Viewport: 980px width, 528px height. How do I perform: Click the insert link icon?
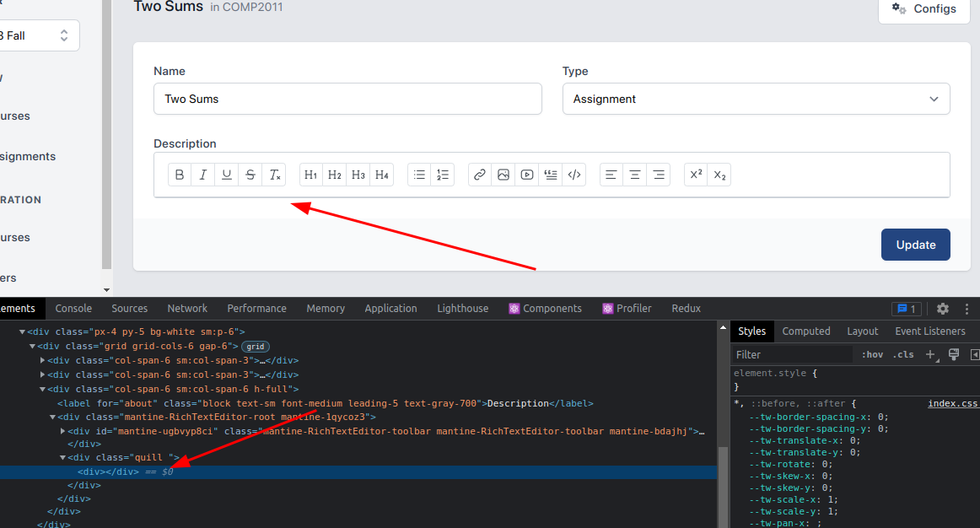(479, 175)
